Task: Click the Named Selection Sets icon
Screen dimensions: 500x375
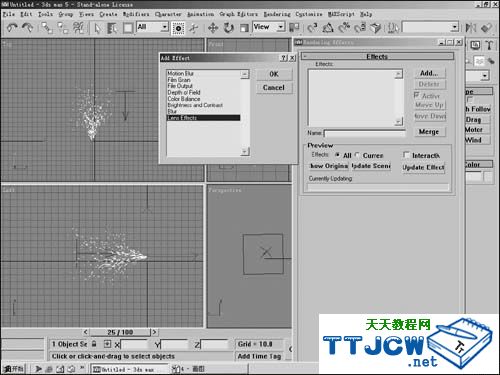Action: coord(393,28)
